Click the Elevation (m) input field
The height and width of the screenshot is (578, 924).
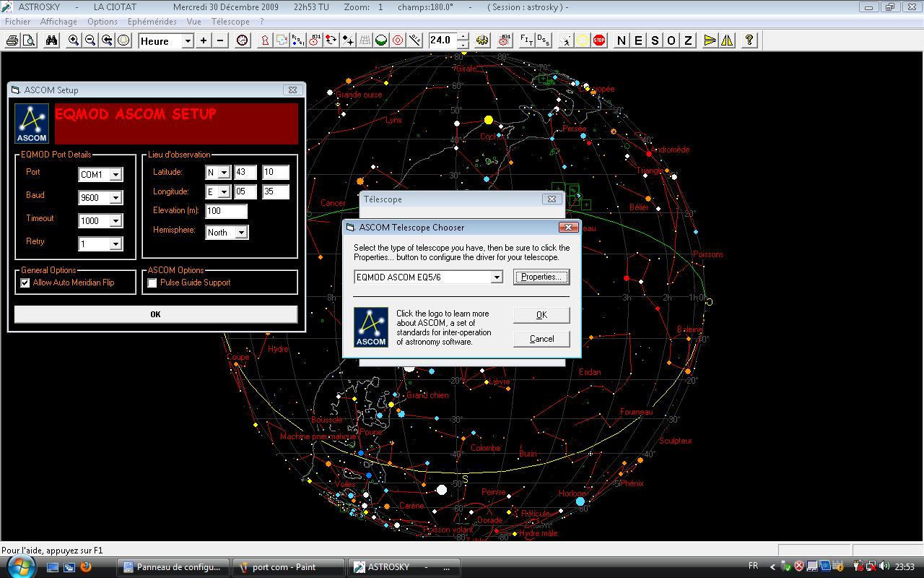(x=226, y=211)
